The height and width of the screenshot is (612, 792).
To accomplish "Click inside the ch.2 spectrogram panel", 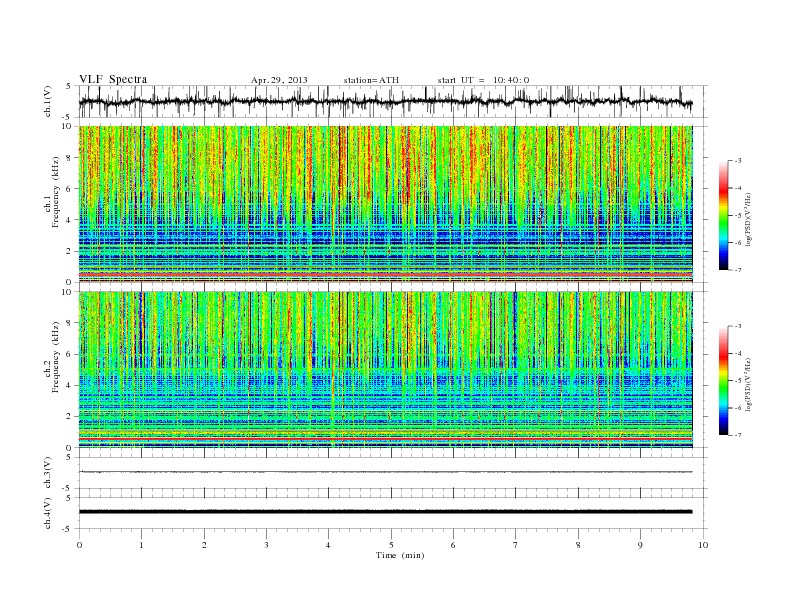I will [385, 369].
